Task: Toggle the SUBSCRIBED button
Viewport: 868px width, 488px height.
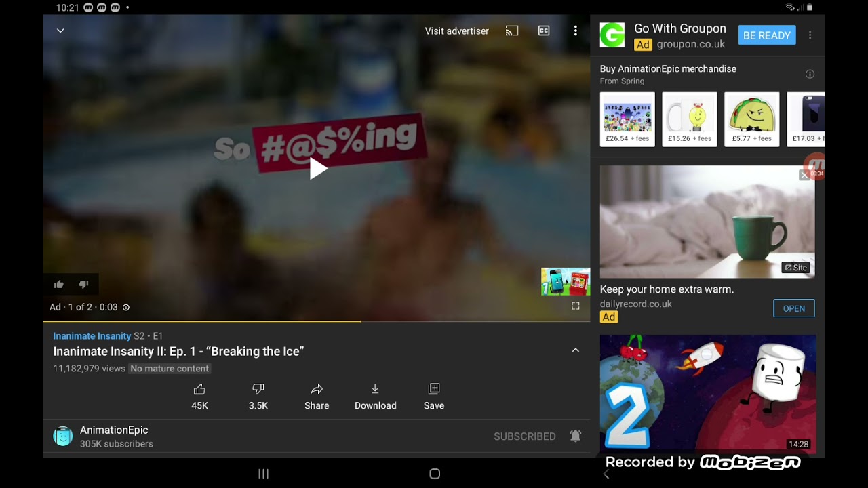Action: click(x=524, y=436)
